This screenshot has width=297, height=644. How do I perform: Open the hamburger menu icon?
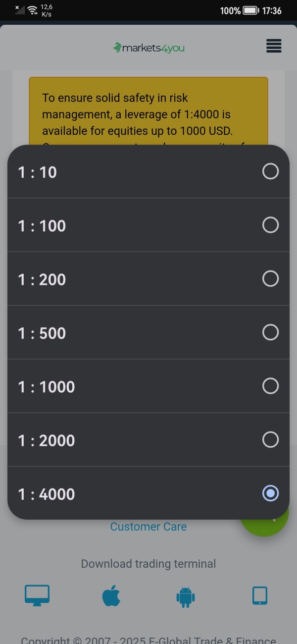click(x=274, y=46)
